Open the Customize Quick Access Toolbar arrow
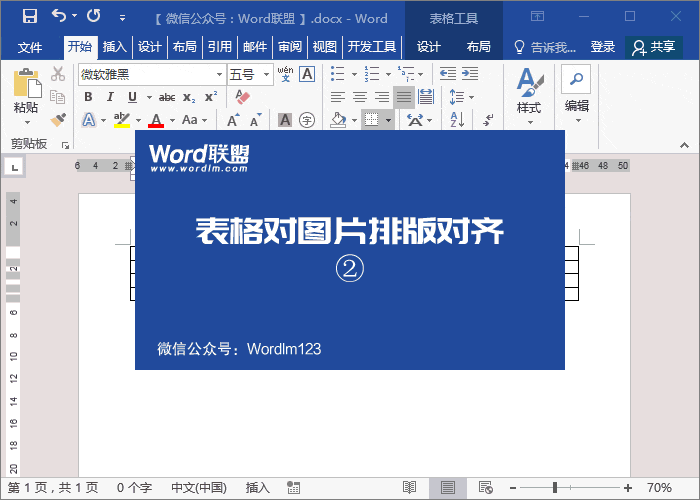The height and width of the screenshot is (500, 700). [x=122, y=18]
